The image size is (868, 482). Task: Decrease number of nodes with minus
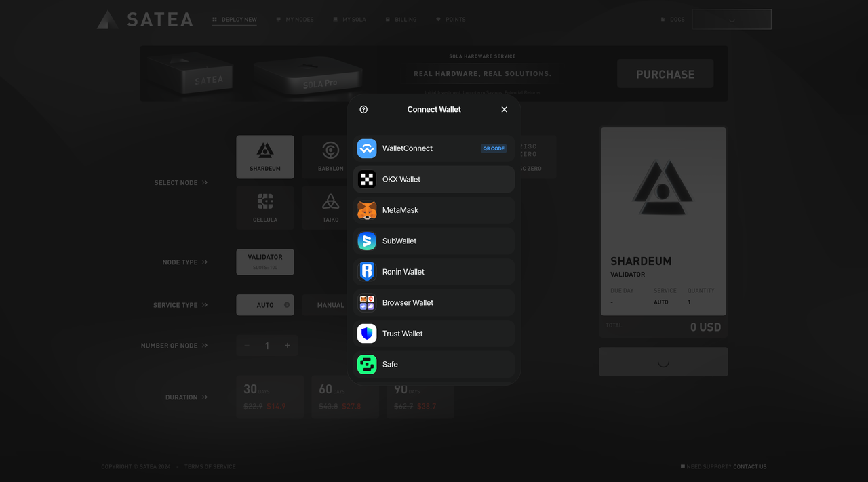pyautogui.click(x=247, y=346)
